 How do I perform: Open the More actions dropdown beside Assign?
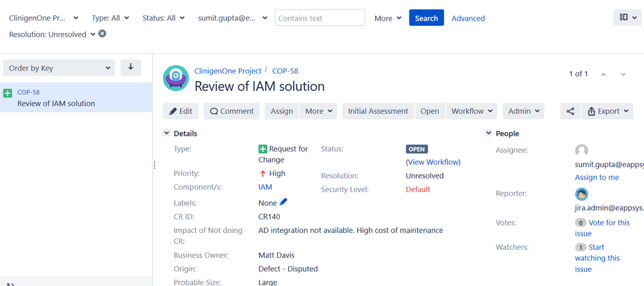[x=318, y=111]
